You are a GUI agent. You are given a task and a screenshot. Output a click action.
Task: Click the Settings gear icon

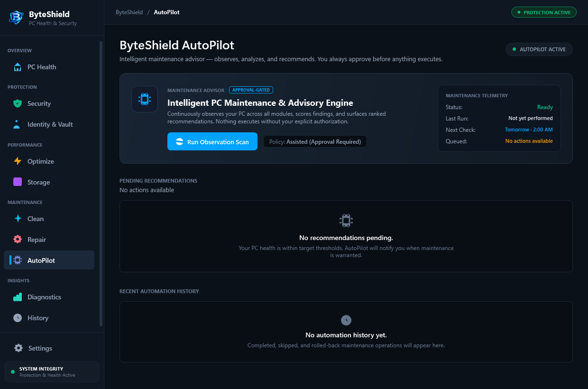[18, 348]
